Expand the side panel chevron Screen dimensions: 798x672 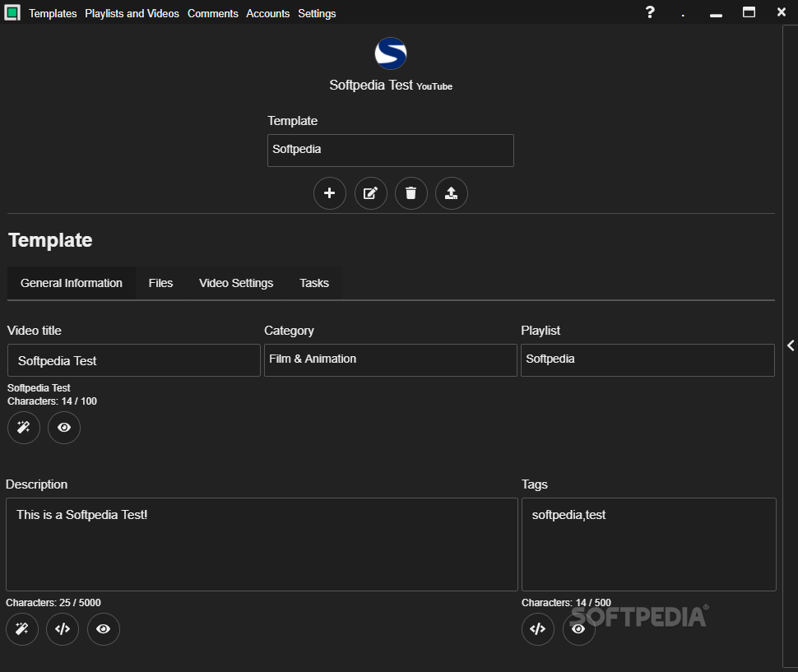pyautogui.click(x=791, y=346)
